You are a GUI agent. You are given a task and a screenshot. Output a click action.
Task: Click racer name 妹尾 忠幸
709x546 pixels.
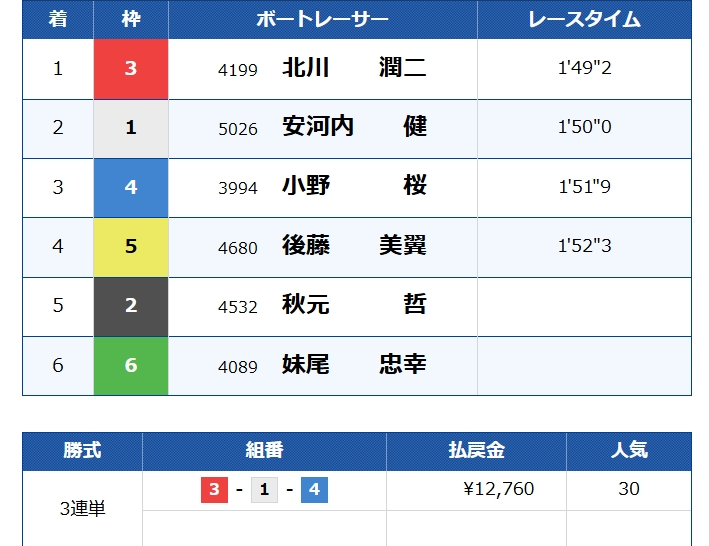354,365
